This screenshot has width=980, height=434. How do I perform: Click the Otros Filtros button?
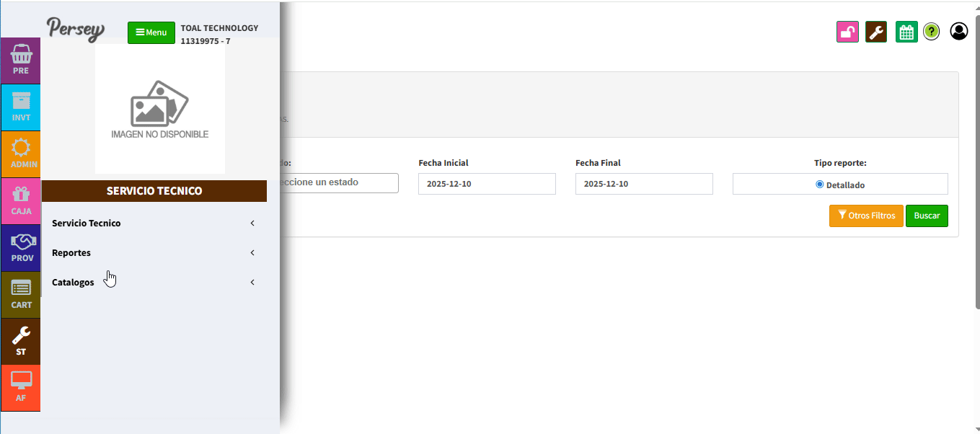865,216
